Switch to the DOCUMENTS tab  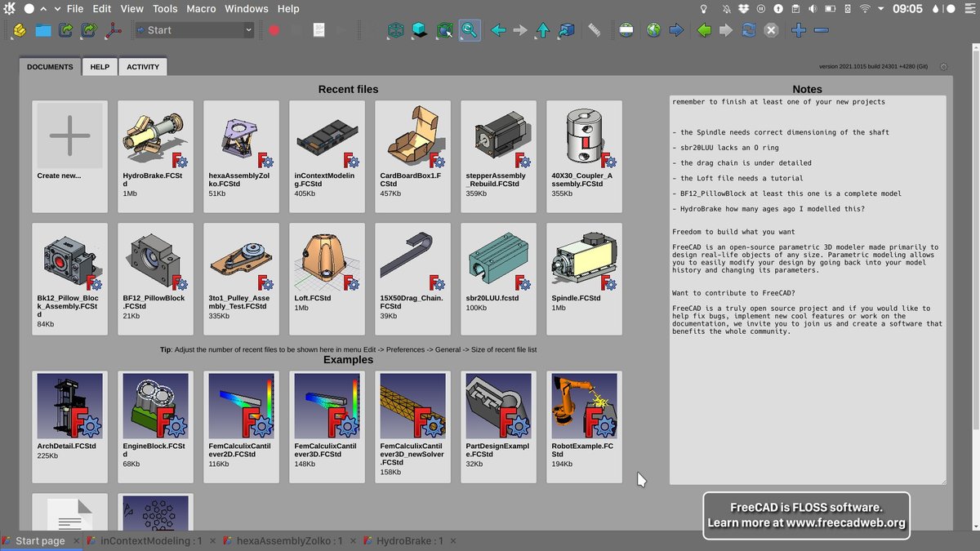coord(50,67)
